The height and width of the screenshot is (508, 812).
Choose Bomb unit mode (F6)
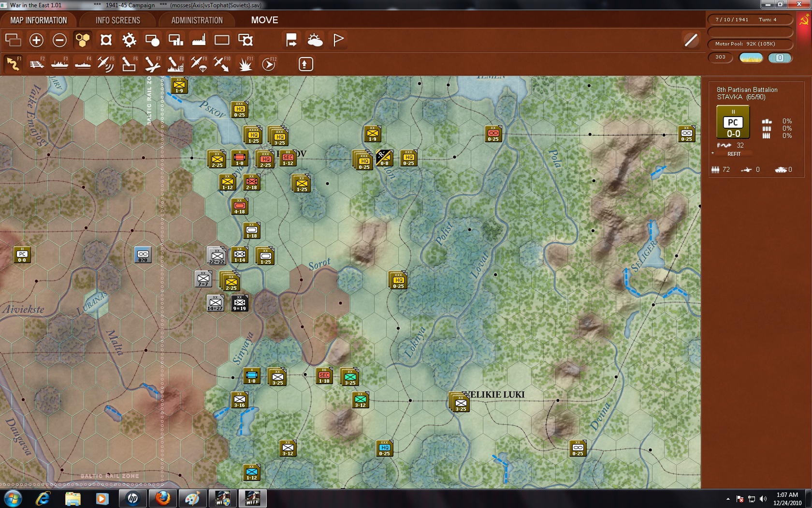(129, 64)
